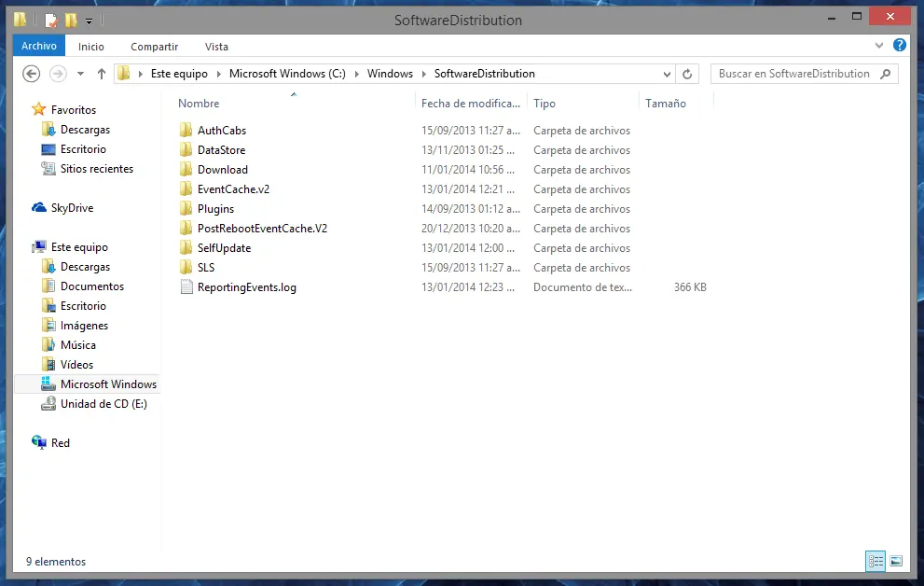Switch to the Inicio ribbon tab

(91, 47)
